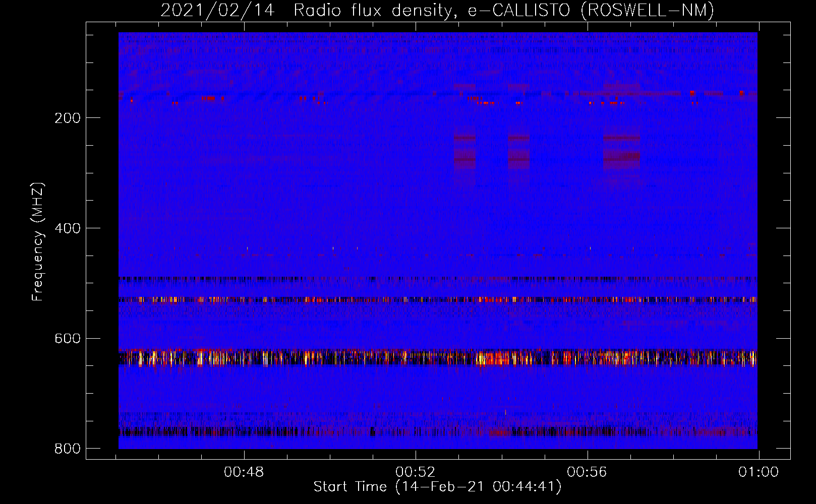816x504 pixels.
Task: Click the 600 frequency axis label
Action: click(68, 338)
